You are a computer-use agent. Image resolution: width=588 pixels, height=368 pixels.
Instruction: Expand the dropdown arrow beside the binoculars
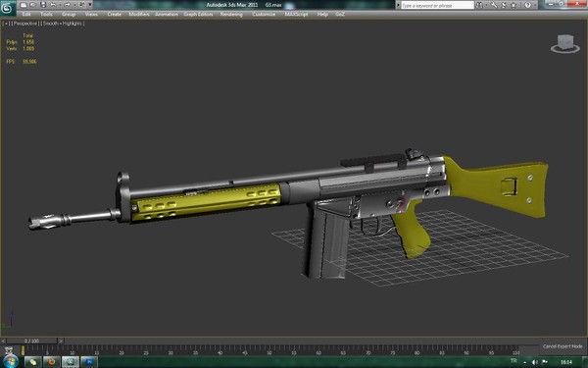click(x=487, y=5)
